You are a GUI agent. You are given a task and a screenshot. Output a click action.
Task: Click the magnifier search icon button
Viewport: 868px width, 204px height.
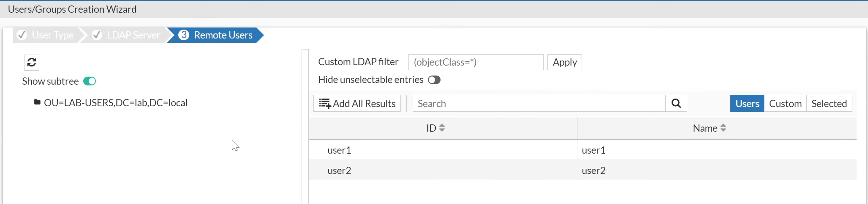676,104
